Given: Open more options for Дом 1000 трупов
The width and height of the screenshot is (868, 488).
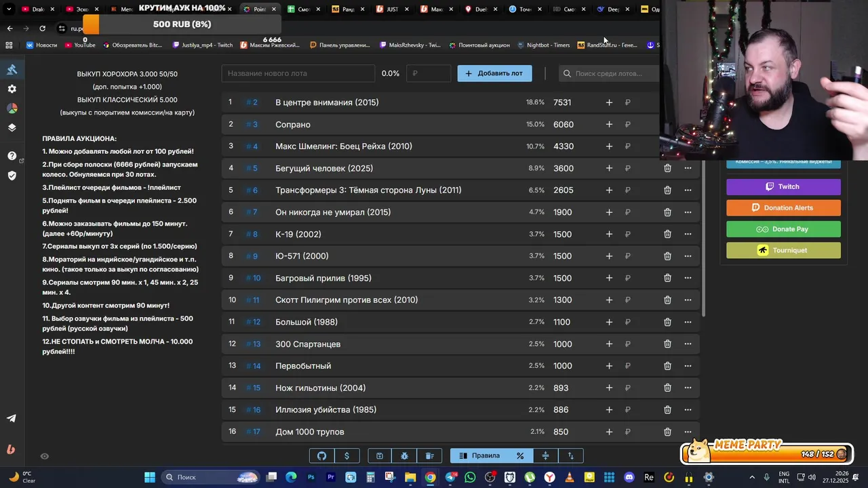Looking at the screenshot, I should click(688, 432).
